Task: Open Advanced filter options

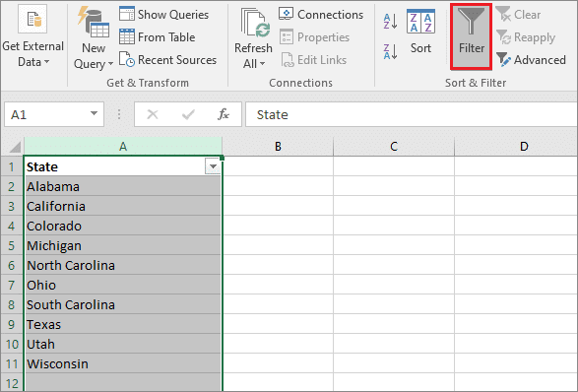Action: (531, 60)
